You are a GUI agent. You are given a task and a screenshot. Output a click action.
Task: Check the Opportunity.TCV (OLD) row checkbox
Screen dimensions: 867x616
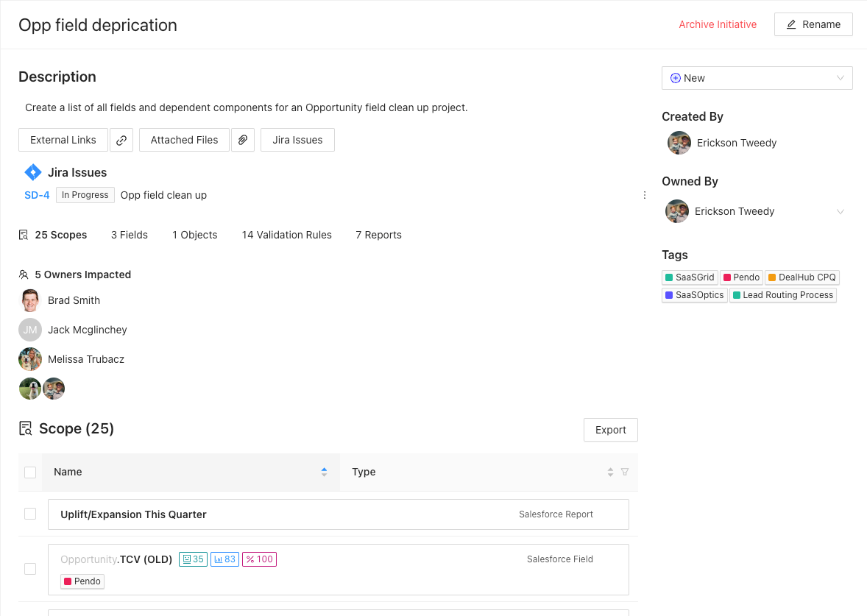30,569
